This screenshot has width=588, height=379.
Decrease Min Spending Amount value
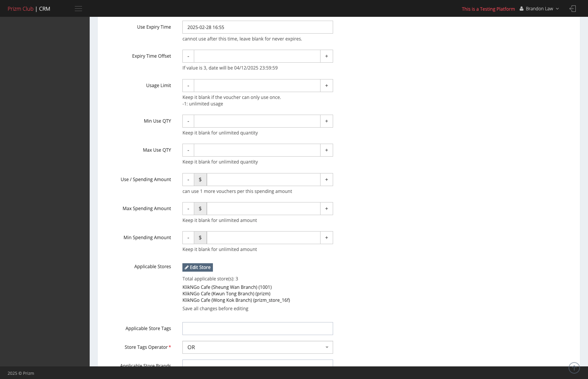click(188, 238)
